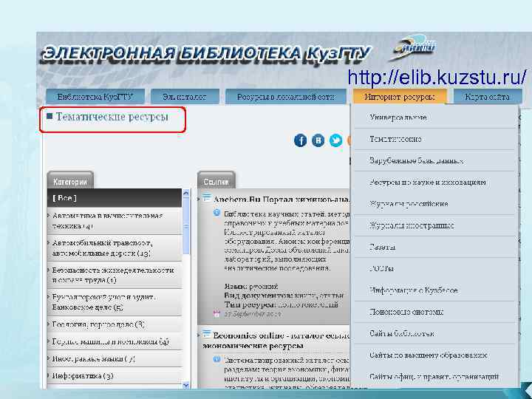Open the Эл. каталог menu

185,97
